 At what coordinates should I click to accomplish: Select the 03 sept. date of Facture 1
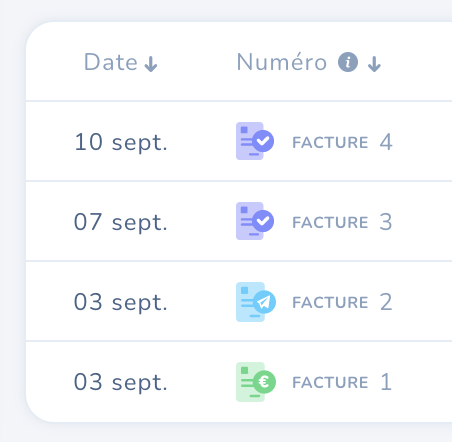point(121,383)
